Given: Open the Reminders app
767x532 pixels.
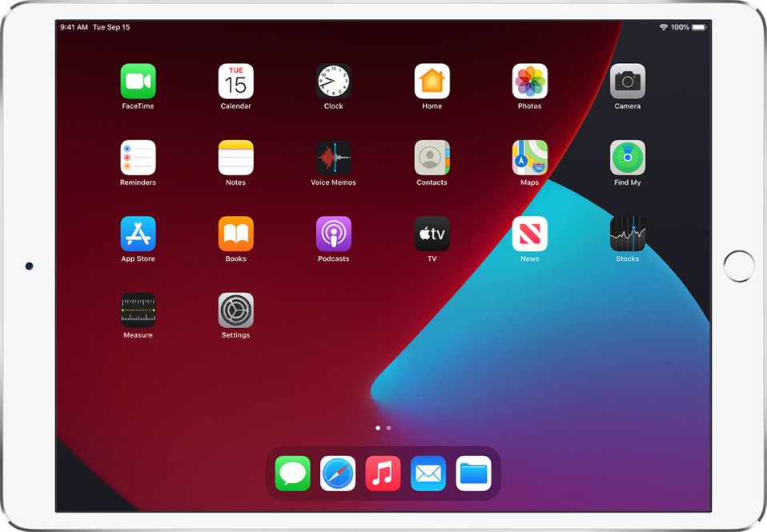Looking at the screenshot, I should pos(138,156).
